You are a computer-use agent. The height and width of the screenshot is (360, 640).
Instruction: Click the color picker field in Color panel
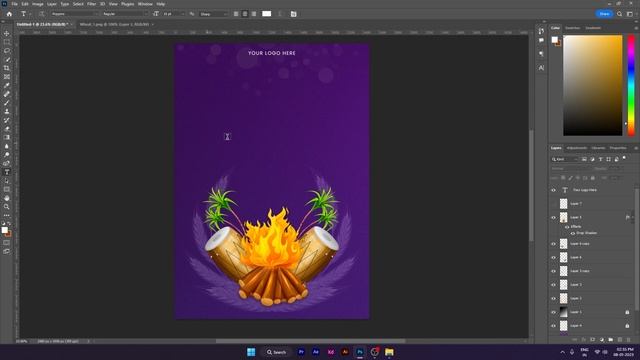[593, 85]
